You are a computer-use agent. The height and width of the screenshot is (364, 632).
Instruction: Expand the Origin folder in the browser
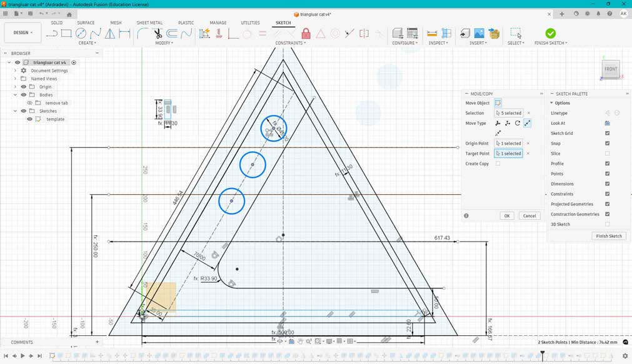14,86
